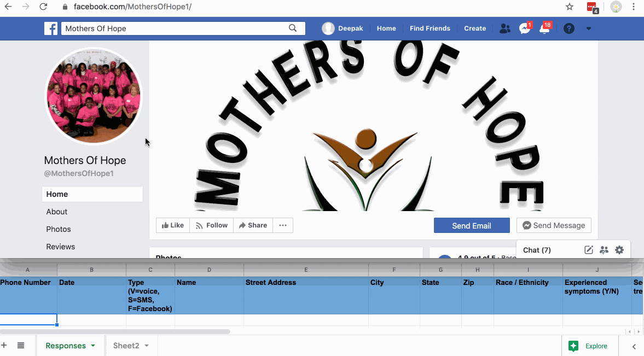Follow the Mothers Of Hope page
This screenshot has width=644, height=356.
coord(212,225)
